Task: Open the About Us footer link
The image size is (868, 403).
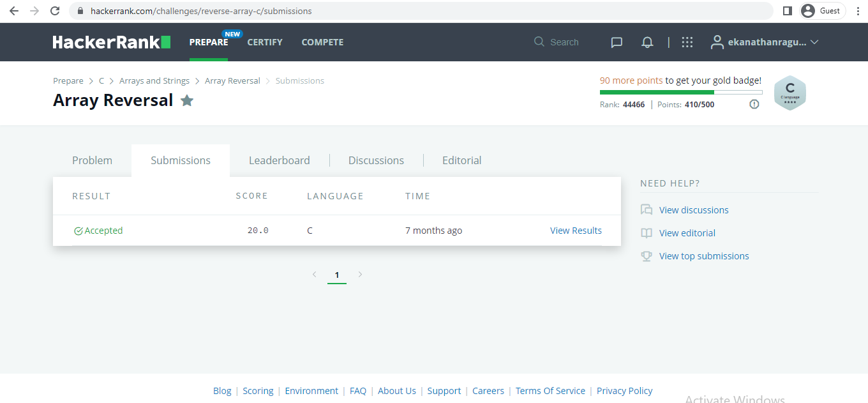Action: coord(397,391)
